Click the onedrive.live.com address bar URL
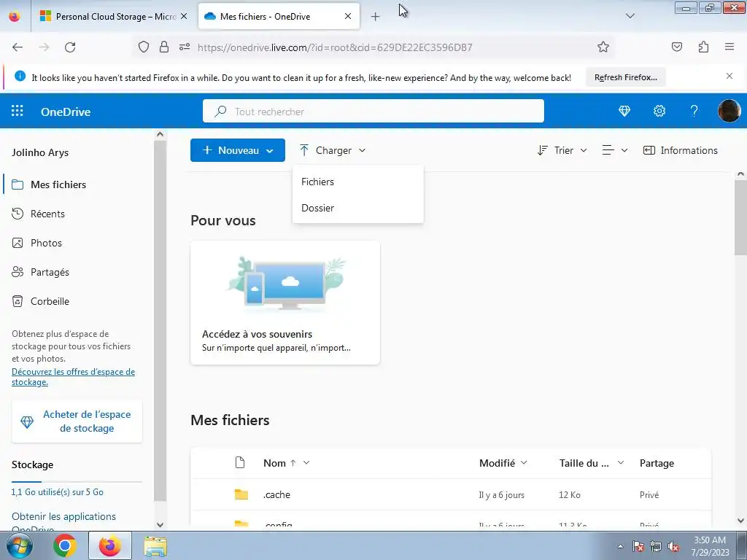This screenshot has height=560, width=747. coord(335,47)
